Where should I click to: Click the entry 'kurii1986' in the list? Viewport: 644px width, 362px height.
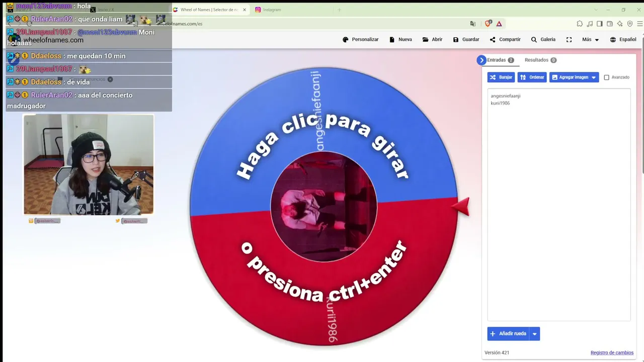500,103
